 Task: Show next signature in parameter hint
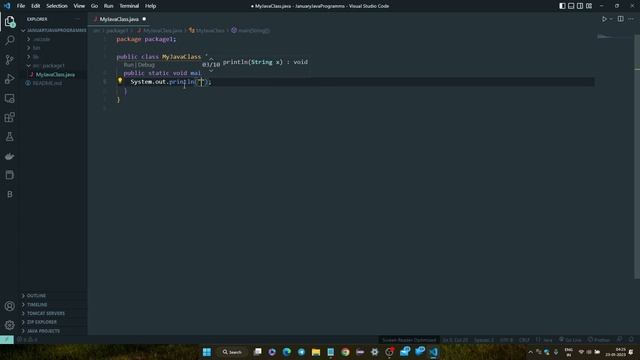211,70
